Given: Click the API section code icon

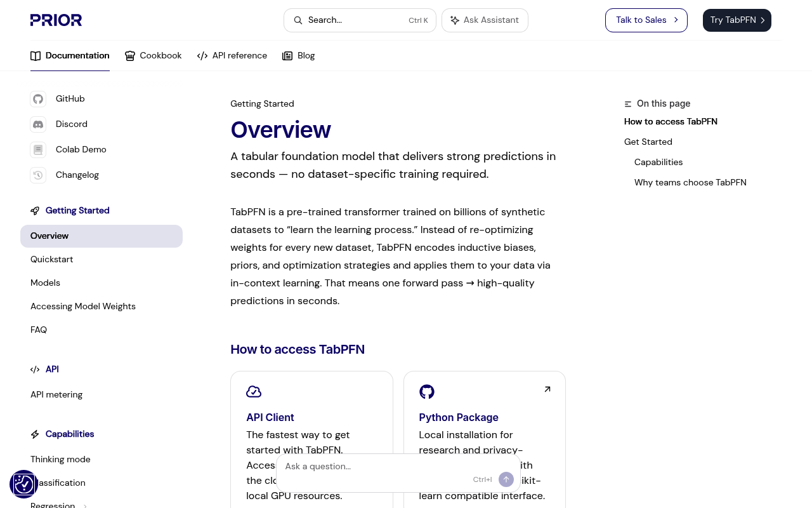Looking at the screenshot, I should tap(35, 370).
